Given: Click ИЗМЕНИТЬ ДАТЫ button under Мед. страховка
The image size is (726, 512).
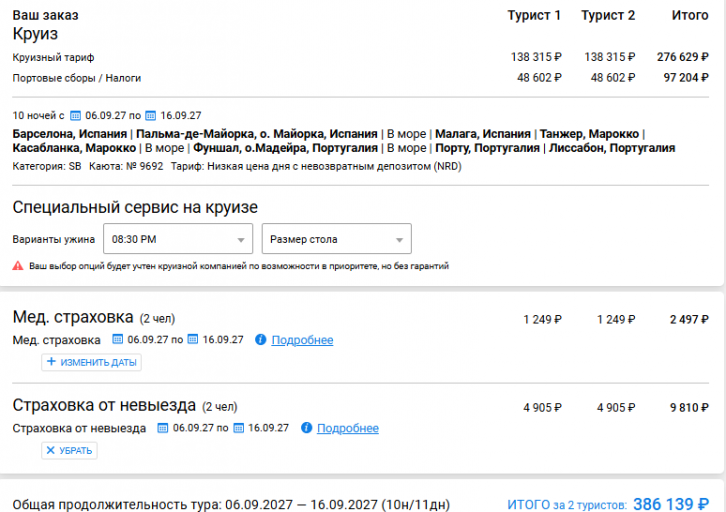Looking at the screenshot, I should (91, 362).
